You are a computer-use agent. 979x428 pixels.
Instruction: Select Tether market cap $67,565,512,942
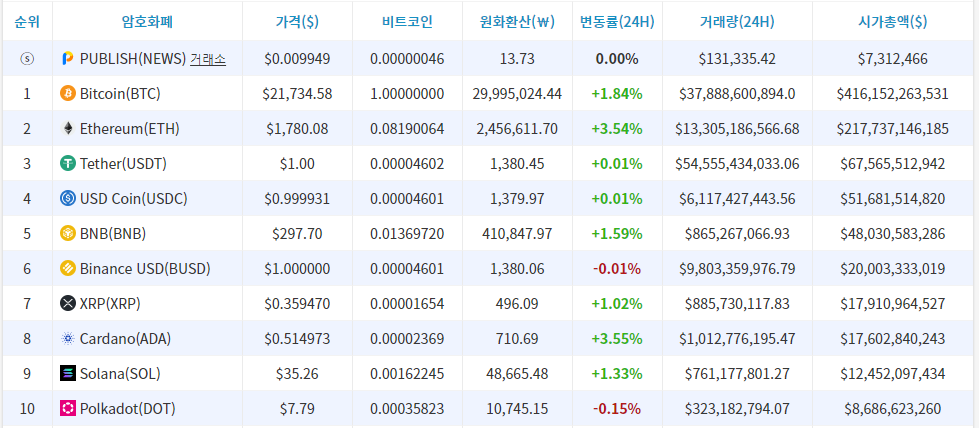tap(893, 164)
